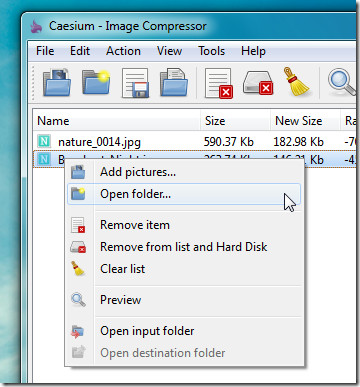Screen dimensions: 360x387
Task: Click the Save list floppy toolbar icon
Action: 135,83
